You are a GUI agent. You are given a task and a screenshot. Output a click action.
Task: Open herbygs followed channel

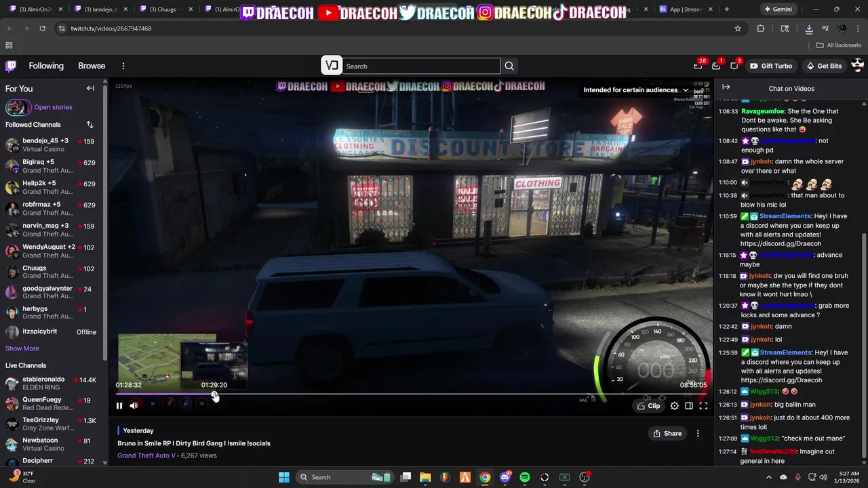pos(52,312)
